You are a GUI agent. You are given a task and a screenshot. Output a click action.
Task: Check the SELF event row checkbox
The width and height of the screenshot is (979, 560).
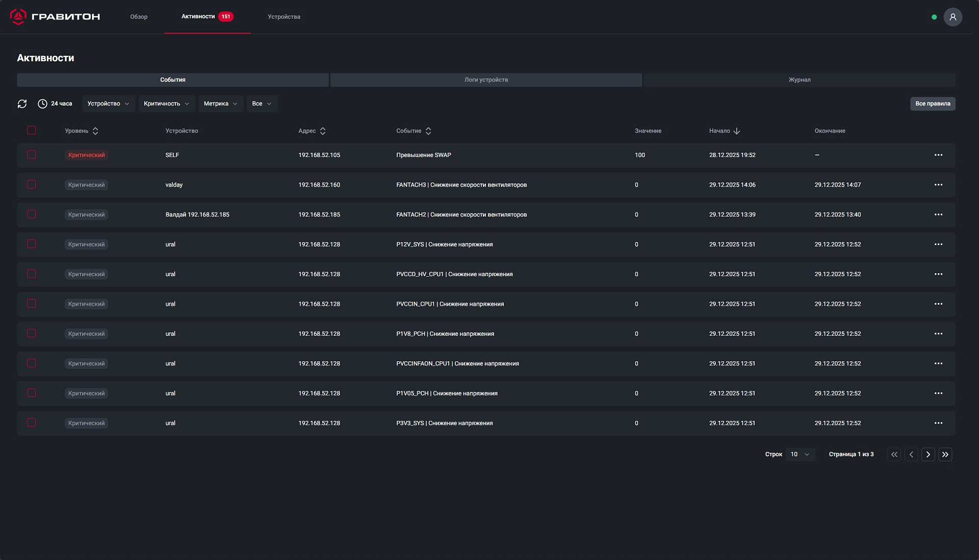(32, 154)
